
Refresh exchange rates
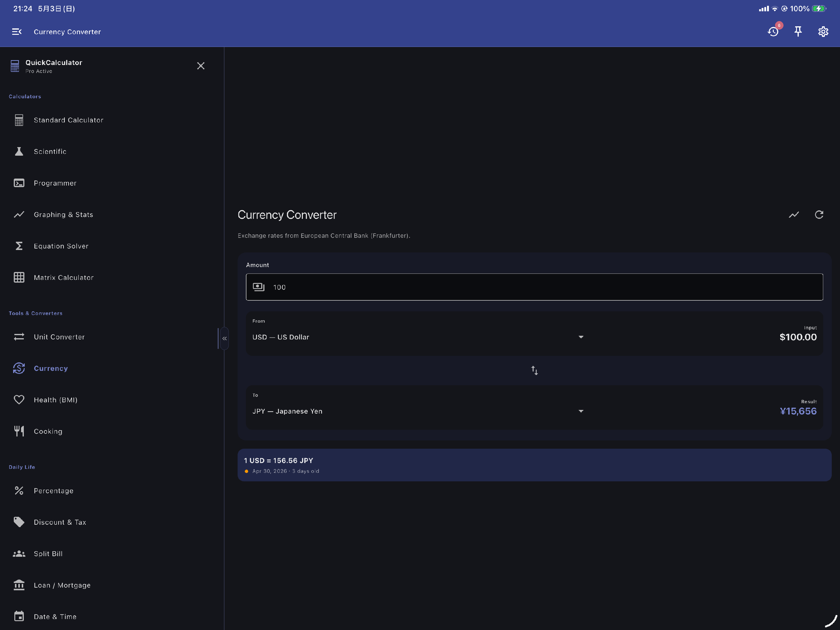819,215
